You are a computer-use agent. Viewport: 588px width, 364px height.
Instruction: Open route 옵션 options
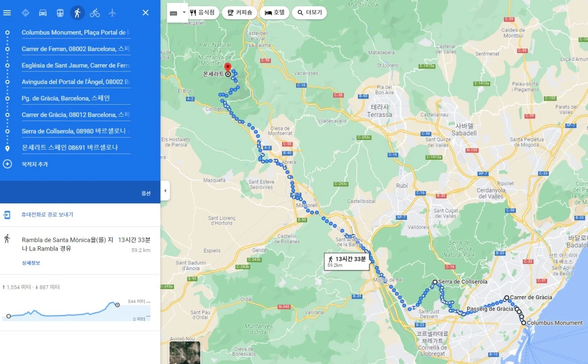pos(146,193)
